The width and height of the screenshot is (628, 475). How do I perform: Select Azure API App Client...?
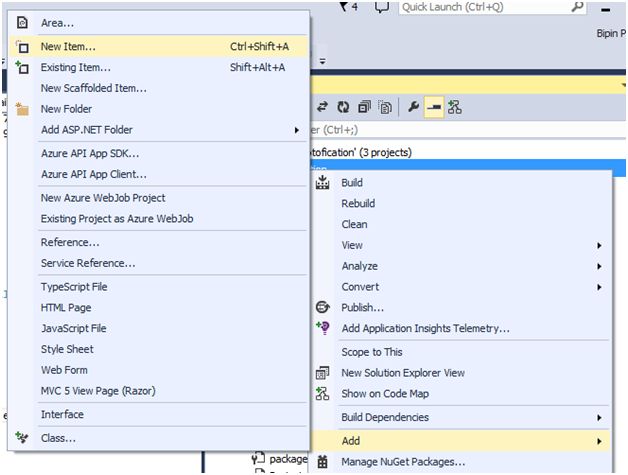(159, 174)
